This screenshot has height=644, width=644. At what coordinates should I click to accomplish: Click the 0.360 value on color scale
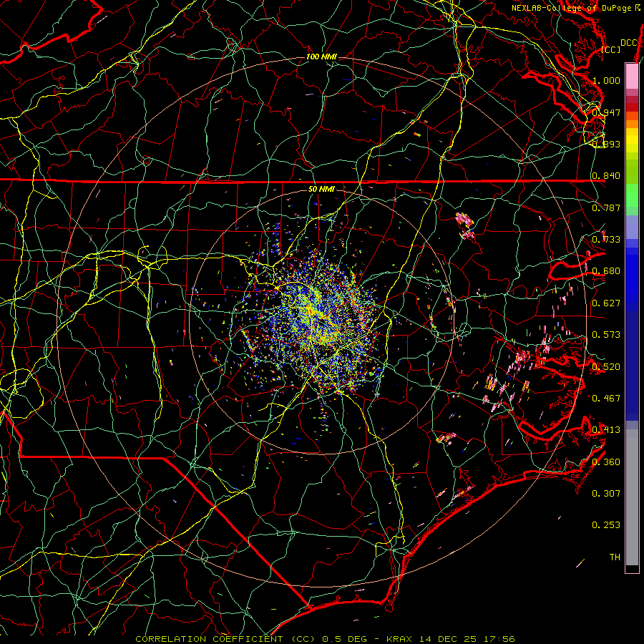(x=606, y=462)
